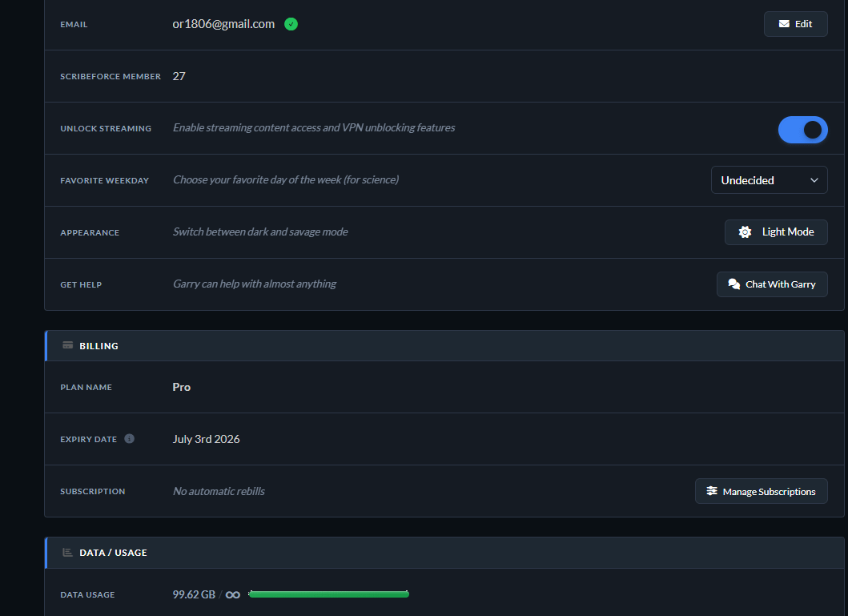
Task: Click the infinity symbol in data usage
Action: (x=232, y=595)
